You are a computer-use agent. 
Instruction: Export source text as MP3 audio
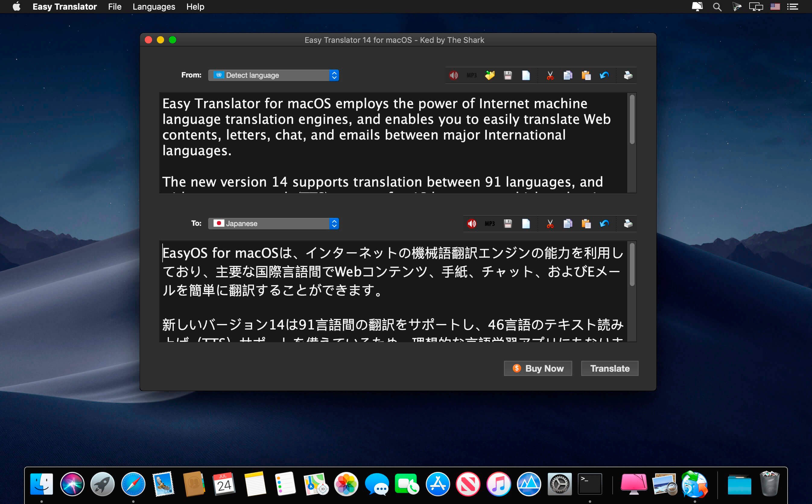pos(471,75)
